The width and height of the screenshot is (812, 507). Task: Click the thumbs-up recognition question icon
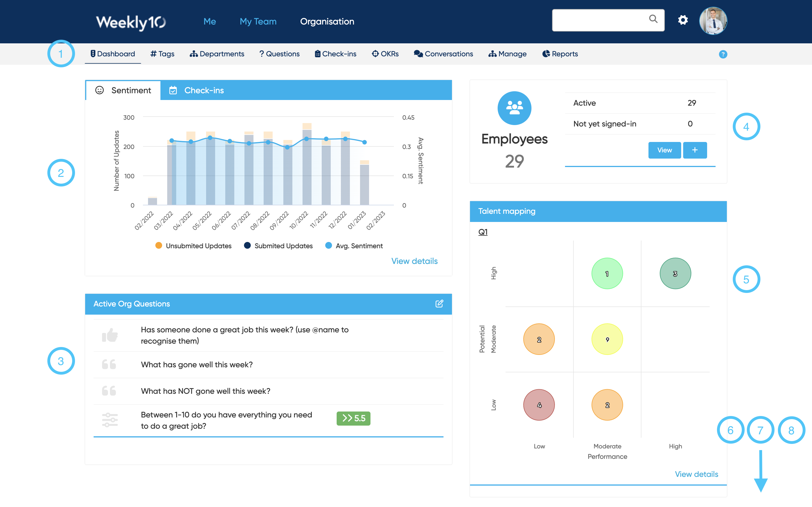(x=110, y=335)
